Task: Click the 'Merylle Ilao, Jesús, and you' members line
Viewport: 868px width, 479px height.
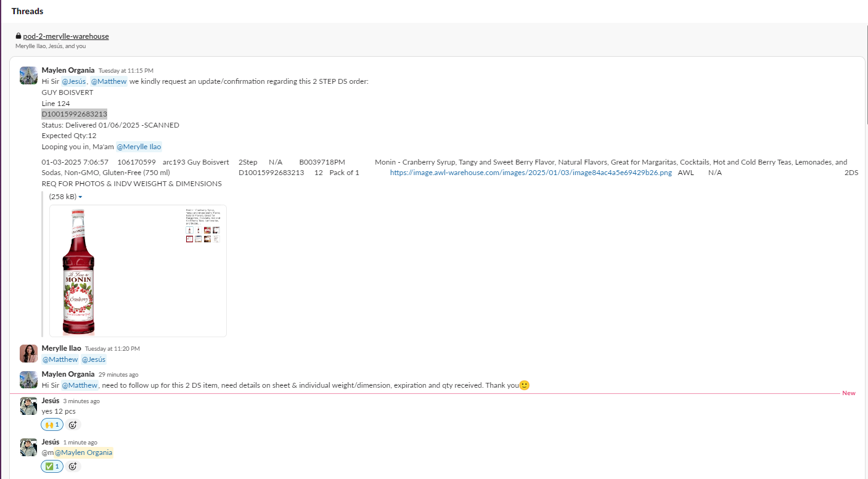Action: pos(51,46)
